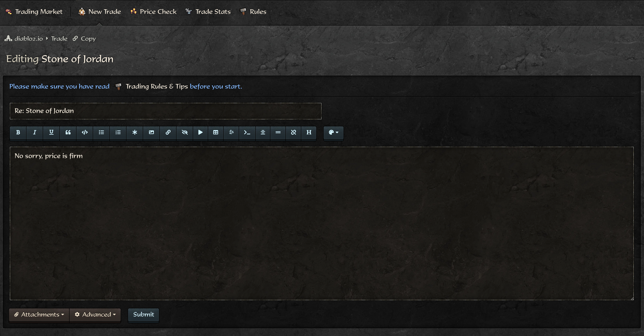
Task: Expand the Attachments dropdown
Action: click(39, 314)
